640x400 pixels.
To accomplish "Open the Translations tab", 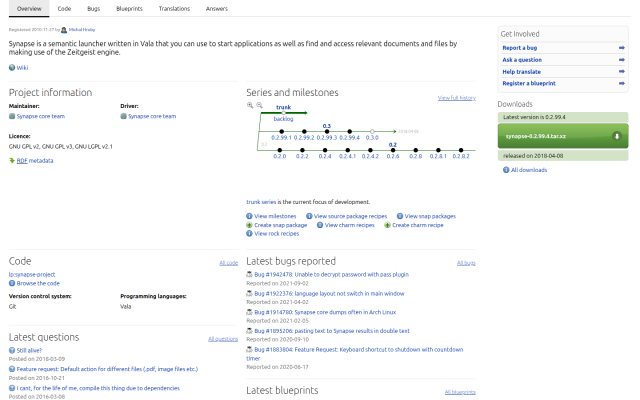I will coord(174,9).
